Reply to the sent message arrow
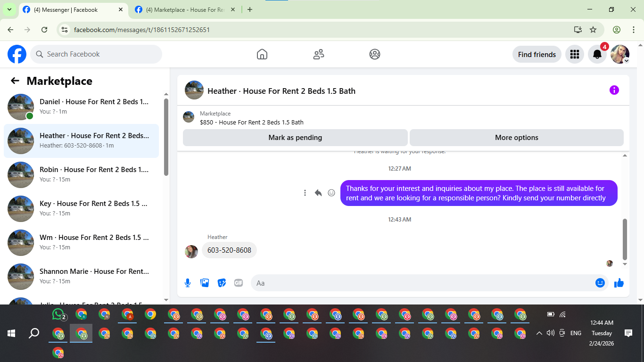This screenshot has width=644, height=362. 318,193
